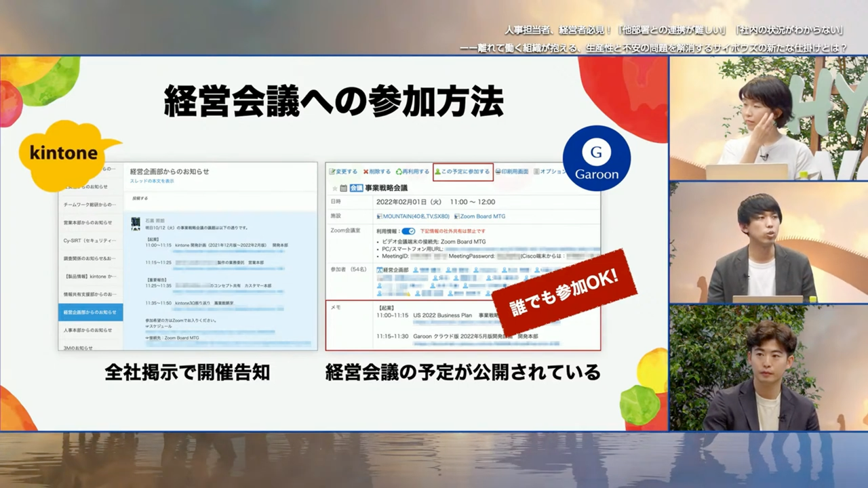Image resolution: width=868 pixels, height=488 pixels.
Task: Click スレッドの本文を表示 link
Action: pyautogui.click(x=152, y=181)
